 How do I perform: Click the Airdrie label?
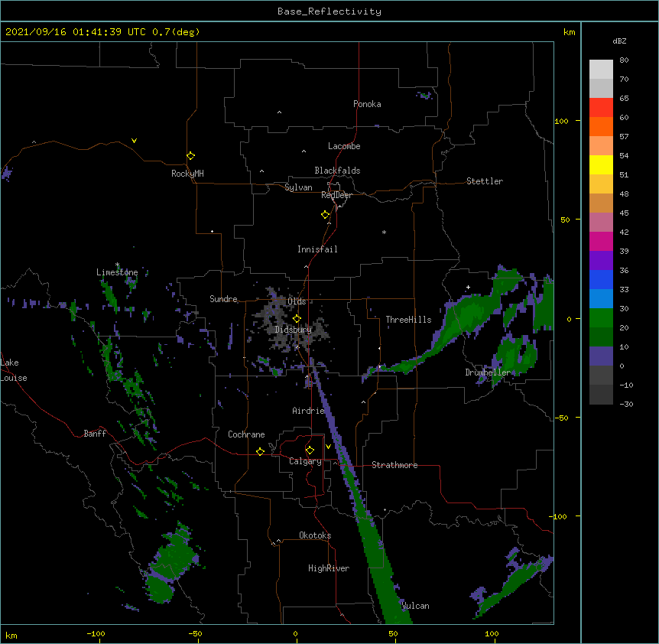[x=308, y=411]
